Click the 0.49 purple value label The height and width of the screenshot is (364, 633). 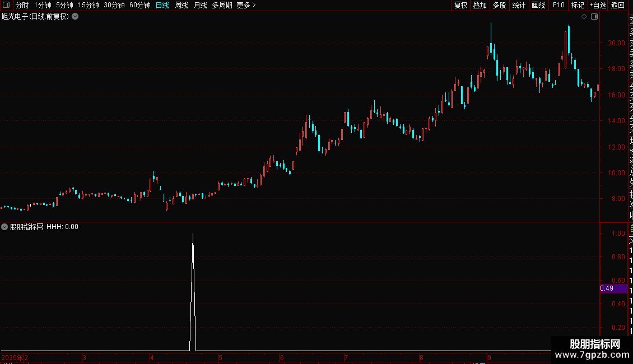[613, 288]
